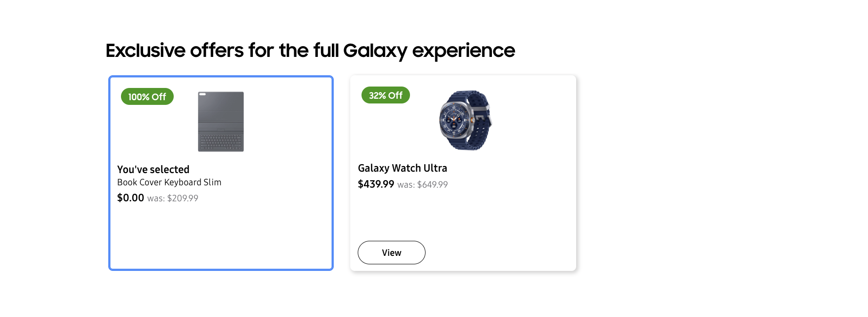Click the tablet cover portion of the keyboard image
The height and width of the screenshot is (317, 868).
(221, 108)
